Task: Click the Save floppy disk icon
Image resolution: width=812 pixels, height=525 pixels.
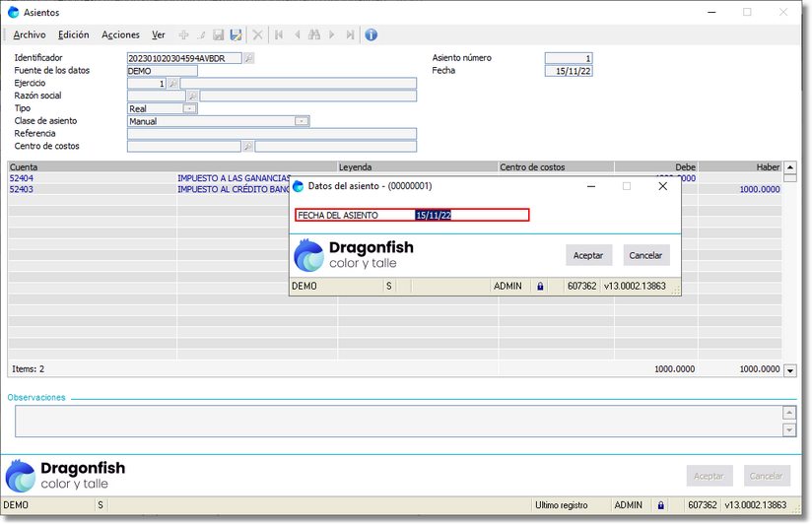Action: 219,34
